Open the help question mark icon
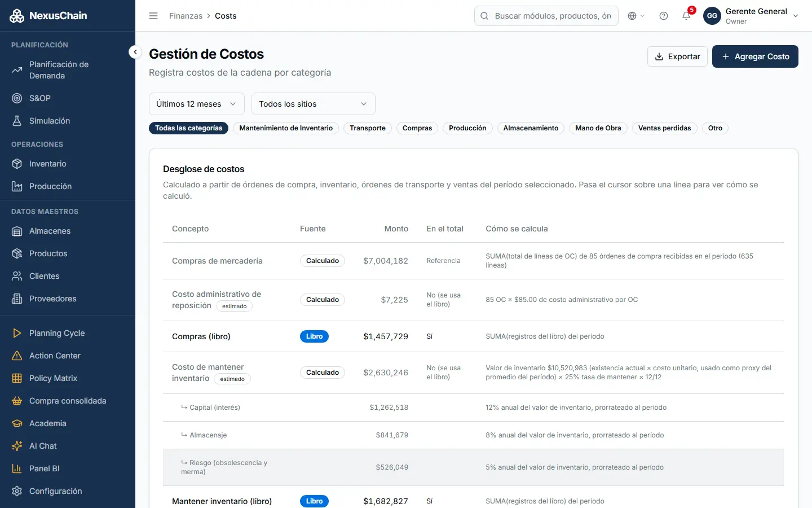The image size is (812, 508). 664,16
